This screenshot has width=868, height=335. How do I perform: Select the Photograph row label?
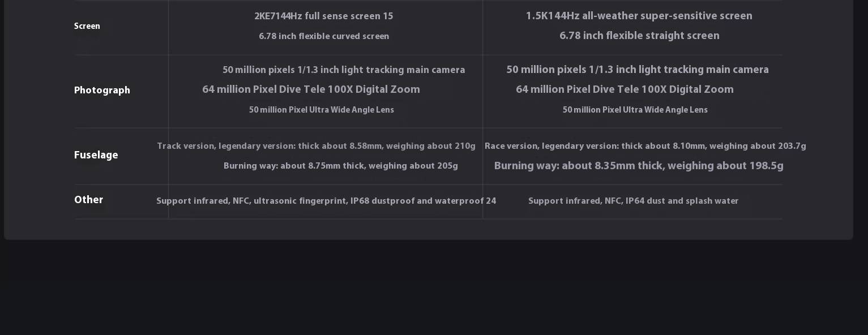(102, 90)
